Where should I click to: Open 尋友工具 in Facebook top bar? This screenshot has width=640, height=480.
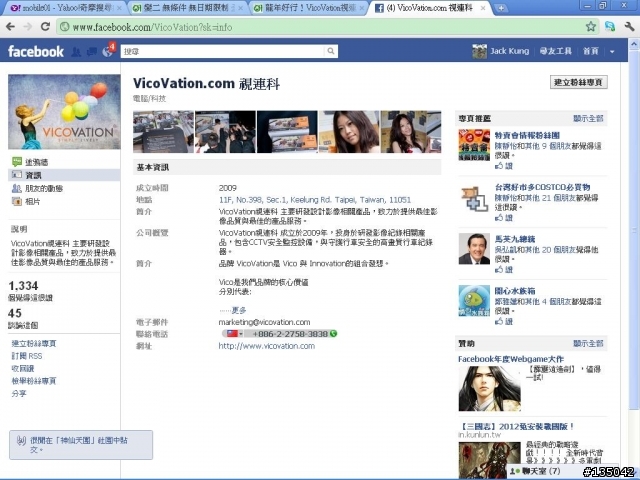556,51
